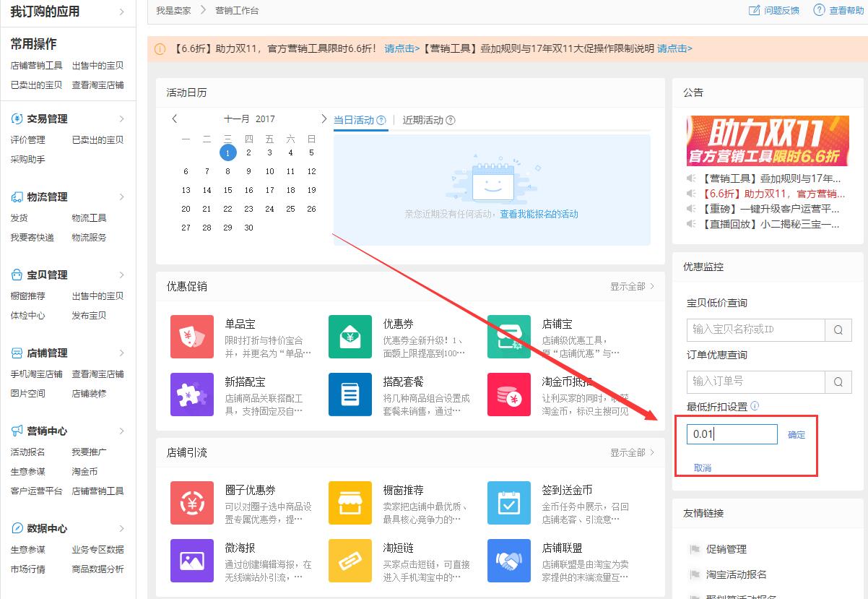
Task: Click the 微海报 picture icon
Action: tap(192, 561)
